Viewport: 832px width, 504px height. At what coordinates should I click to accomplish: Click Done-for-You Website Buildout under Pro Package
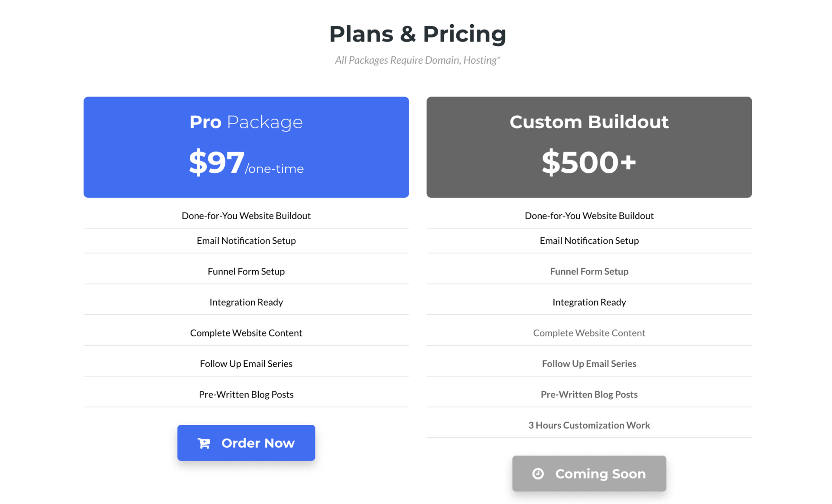246,216
